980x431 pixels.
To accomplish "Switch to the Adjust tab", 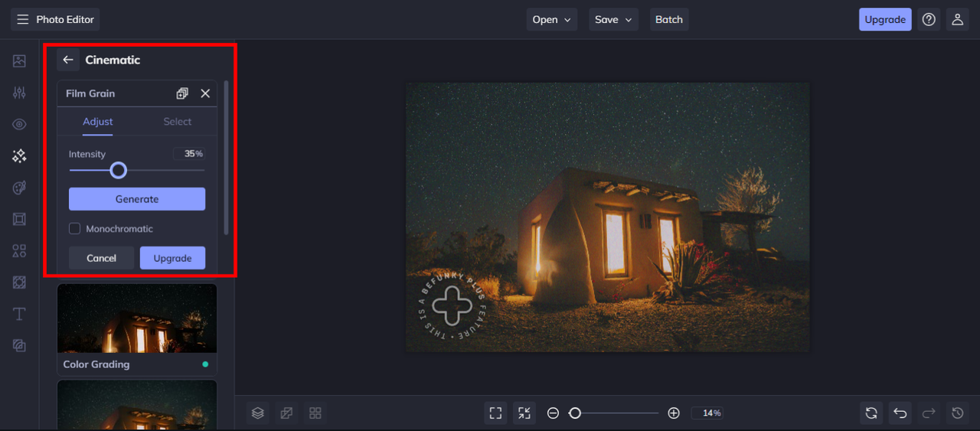I will click(x=98, y=122).
